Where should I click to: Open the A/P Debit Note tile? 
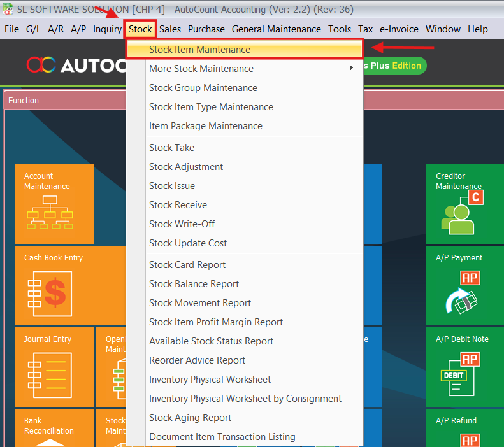point(464,366)
